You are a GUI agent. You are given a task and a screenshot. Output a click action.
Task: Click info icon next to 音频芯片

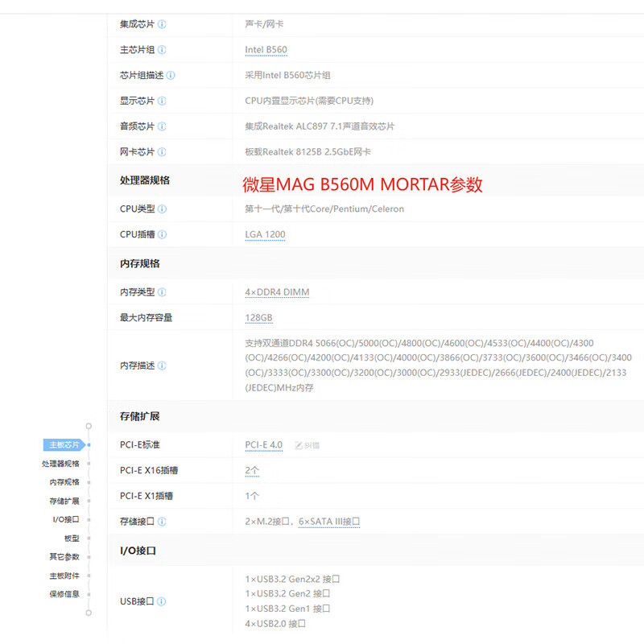163,126
